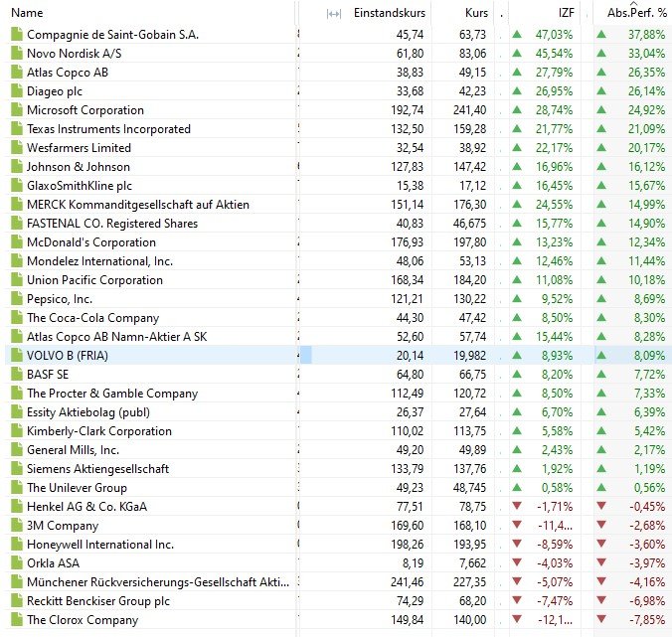
Task: Click the green file icon for 3M Company
Action: (x=17, y=525)
